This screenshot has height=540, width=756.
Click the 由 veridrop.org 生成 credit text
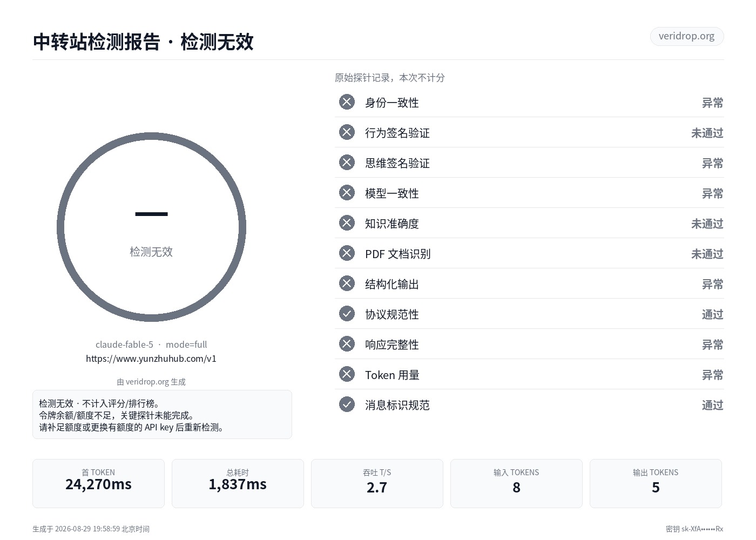[151, 382]
